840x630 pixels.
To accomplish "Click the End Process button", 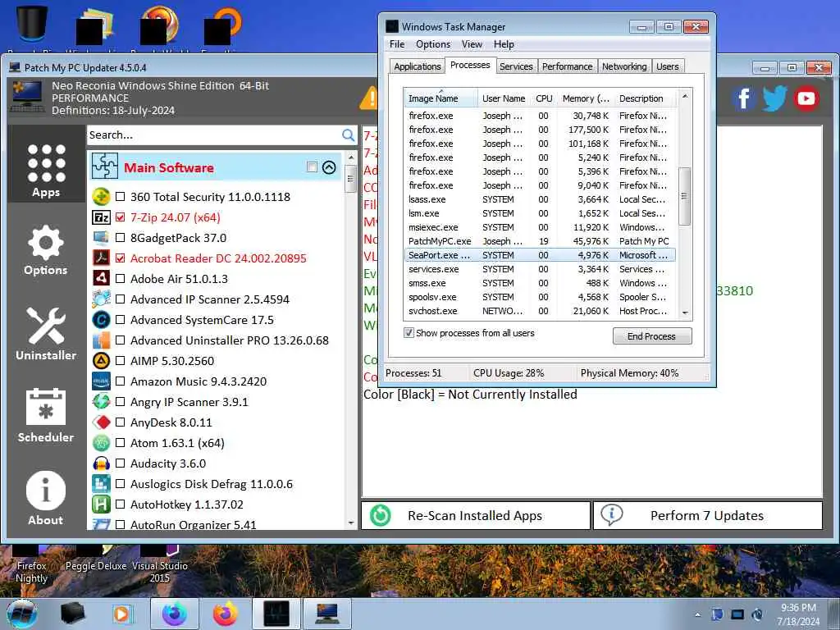I will tap(652, 336).
